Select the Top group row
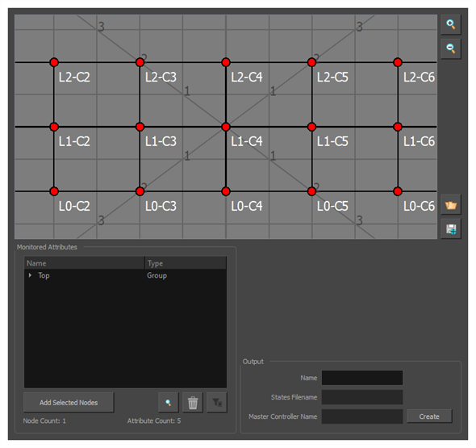The image size is (476, 448). click(x=125, y=275)
